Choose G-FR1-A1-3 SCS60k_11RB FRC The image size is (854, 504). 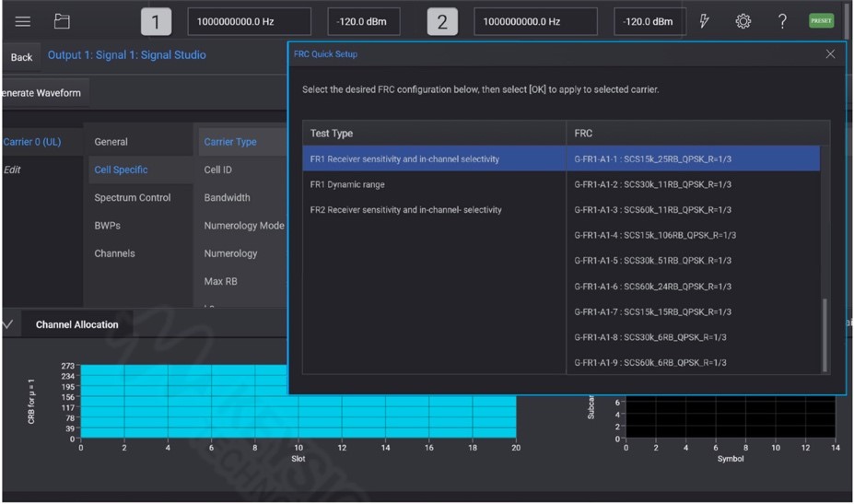pyautogui.click(x=693, y=210)
